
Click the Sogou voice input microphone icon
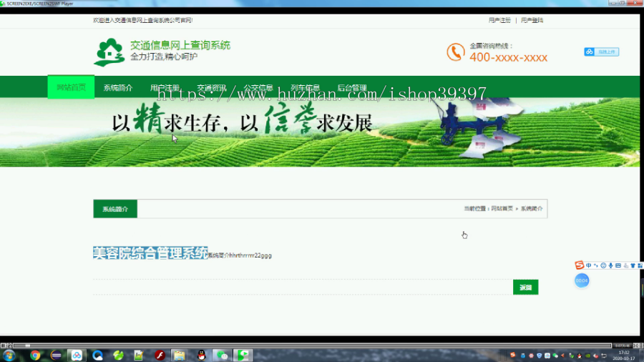(x=611, y=265)
